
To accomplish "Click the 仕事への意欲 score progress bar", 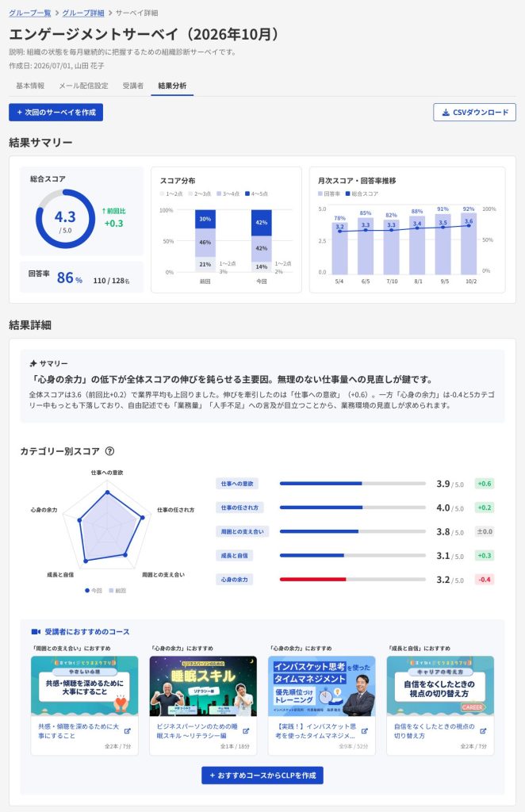I will (x=353, y=484).
